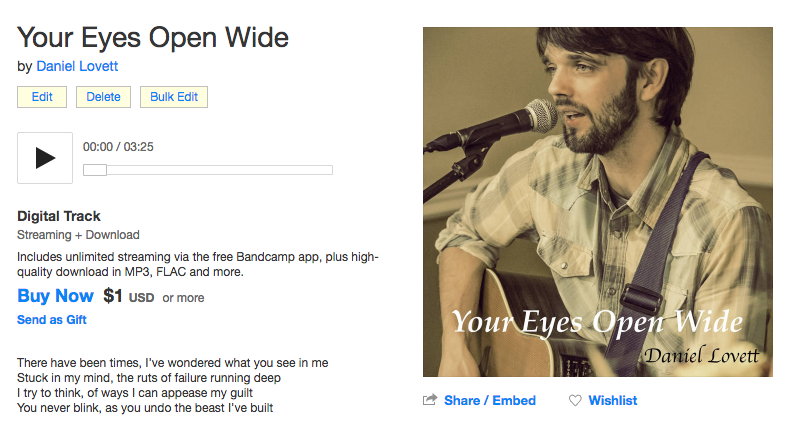The image size is (789, 431).
Task: Click the first lyrics line about wondered
Action: pos(173,363)
